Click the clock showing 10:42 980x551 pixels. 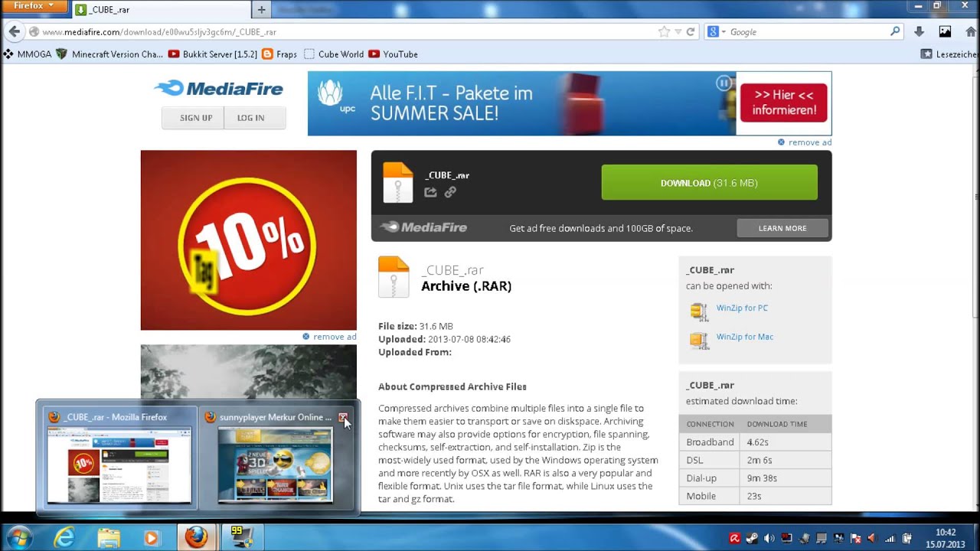click(946, 533)
